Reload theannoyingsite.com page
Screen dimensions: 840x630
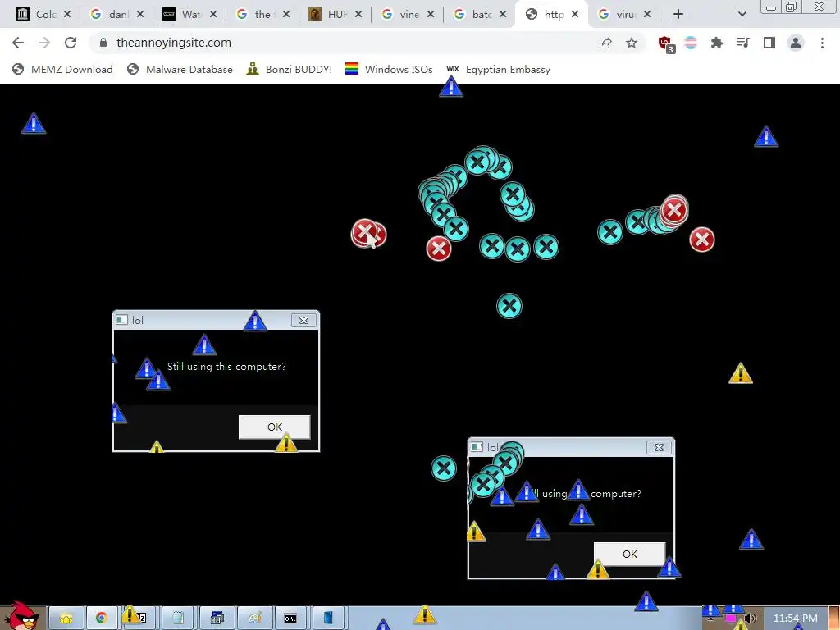(71, 43)
